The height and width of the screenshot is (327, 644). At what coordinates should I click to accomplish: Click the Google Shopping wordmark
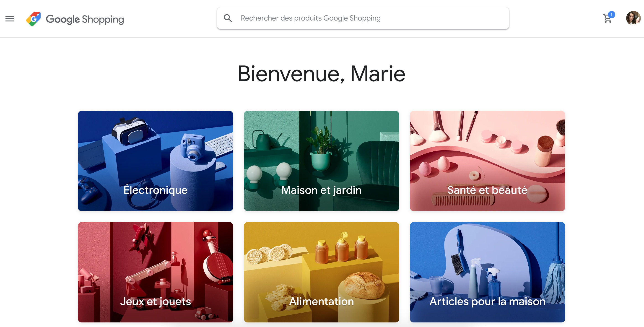coord(85,19)
